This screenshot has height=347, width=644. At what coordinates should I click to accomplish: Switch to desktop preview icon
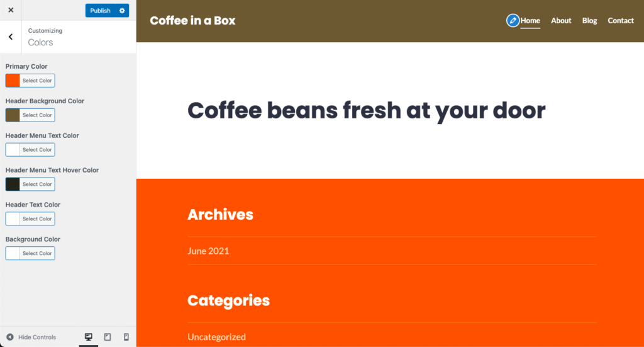(88, 337)
